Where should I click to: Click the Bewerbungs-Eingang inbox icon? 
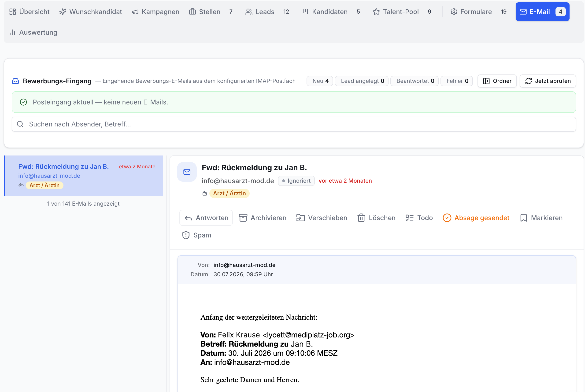click(x=15, y=81)
